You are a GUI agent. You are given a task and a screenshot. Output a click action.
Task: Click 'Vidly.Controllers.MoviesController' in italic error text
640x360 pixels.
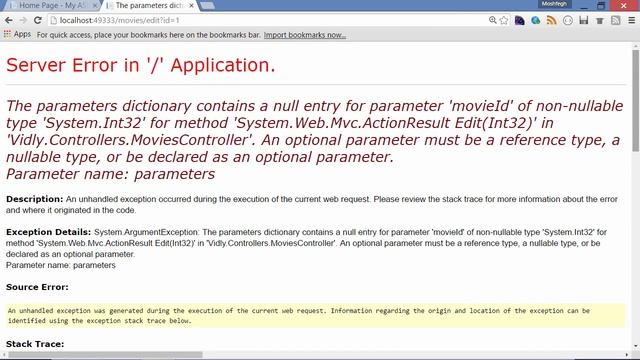tap(130, 140)
